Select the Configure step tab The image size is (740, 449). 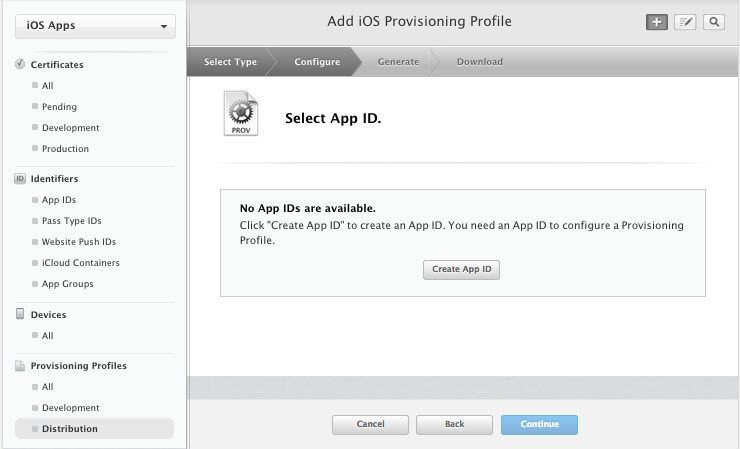pyautogui.click(x=317, y=62)
